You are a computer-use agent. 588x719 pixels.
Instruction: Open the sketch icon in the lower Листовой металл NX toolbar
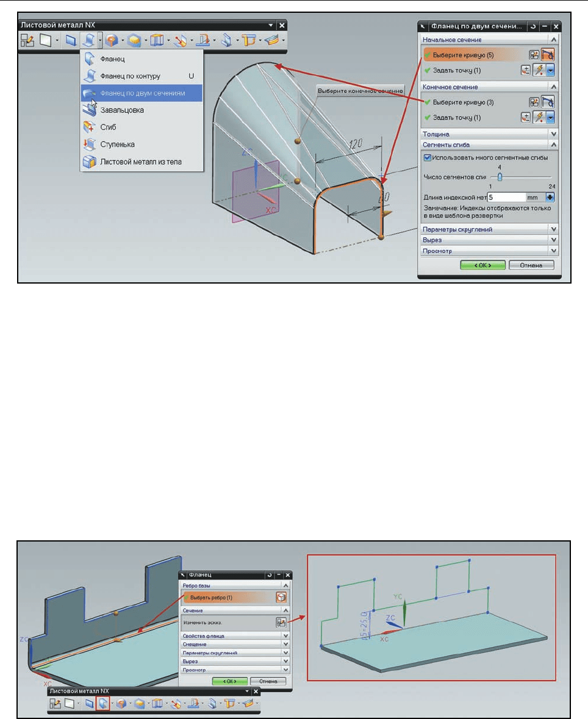55,703
